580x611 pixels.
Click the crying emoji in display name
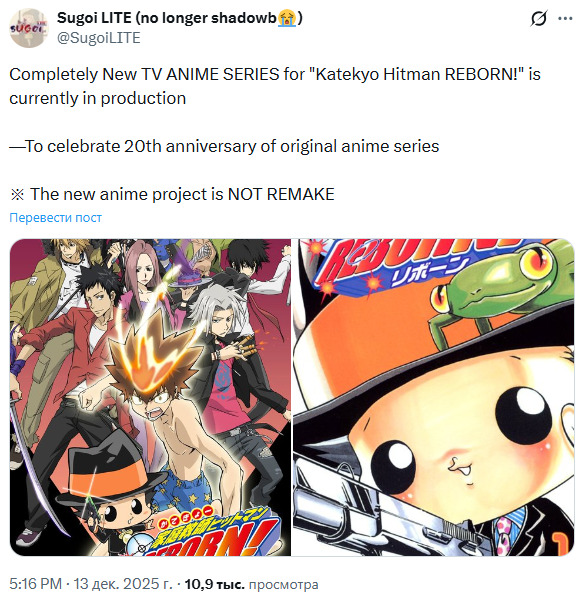[287, 18]
